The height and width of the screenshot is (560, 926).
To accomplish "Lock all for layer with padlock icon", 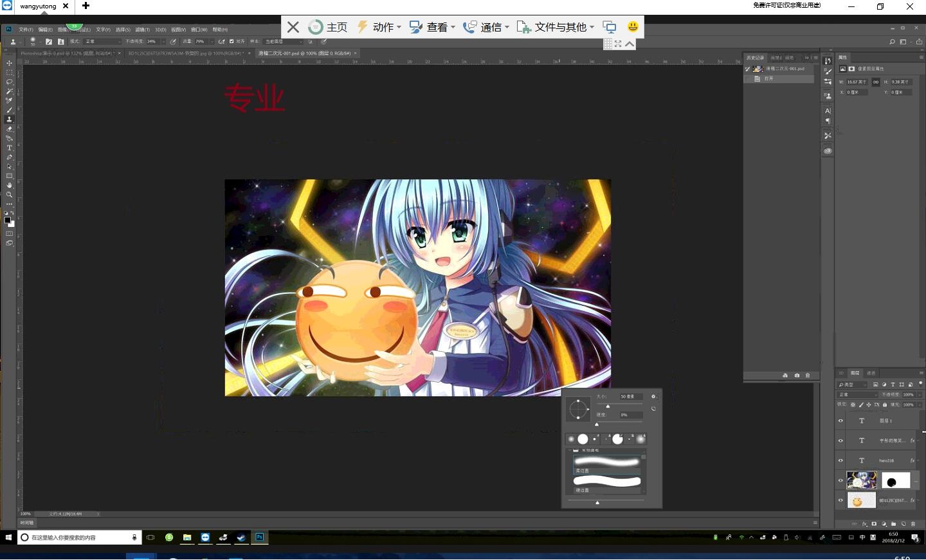I will pos(885,405).
